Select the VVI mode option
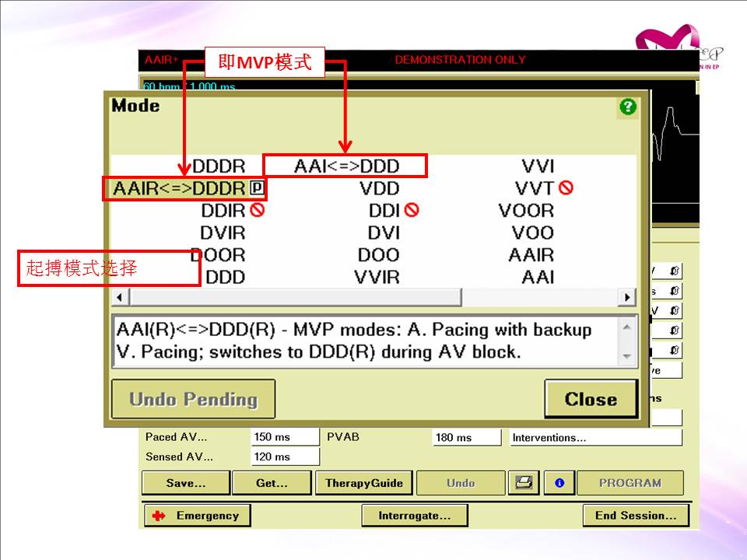The height and width of the screenshot is (560, 747). pos(538,166)
